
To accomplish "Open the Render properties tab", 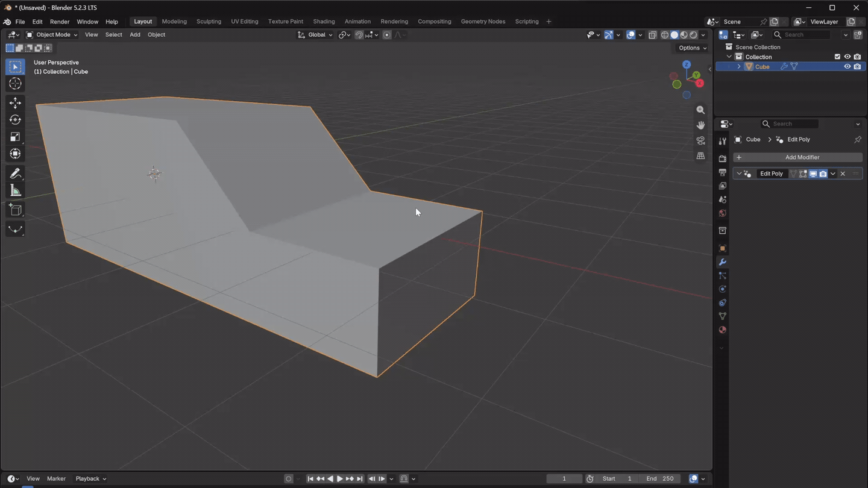I will tap(722, 158).
